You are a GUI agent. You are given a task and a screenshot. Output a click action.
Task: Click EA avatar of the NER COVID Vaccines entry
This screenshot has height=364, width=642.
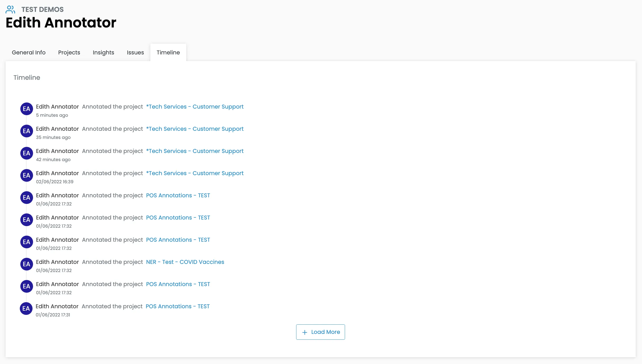click(x=27, y=264)
